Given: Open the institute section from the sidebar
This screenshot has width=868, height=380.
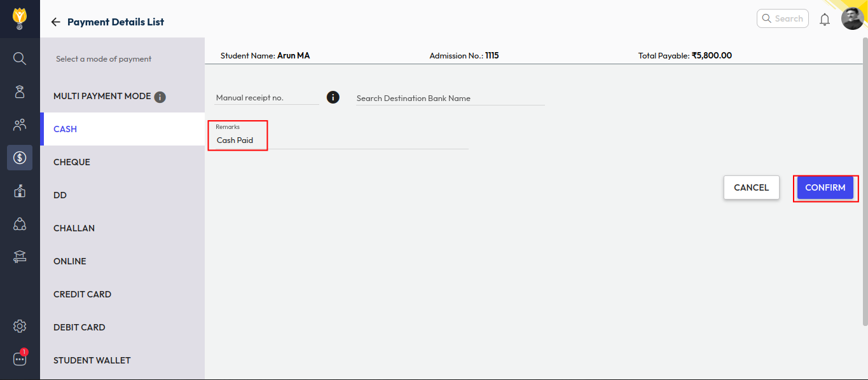Looking at the screenshot, I should point(20,191).
